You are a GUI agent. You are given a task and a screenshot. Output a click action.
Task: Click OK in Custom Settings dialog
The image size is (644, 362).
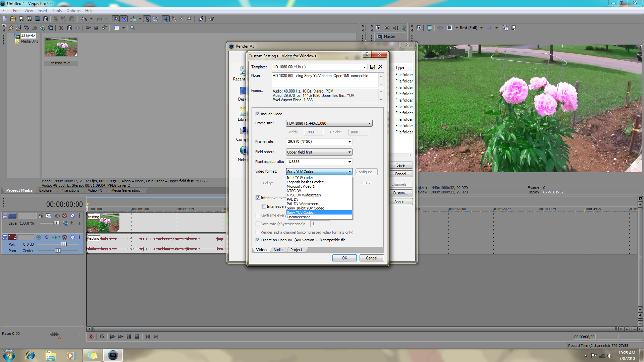click(x=344, y=258)
